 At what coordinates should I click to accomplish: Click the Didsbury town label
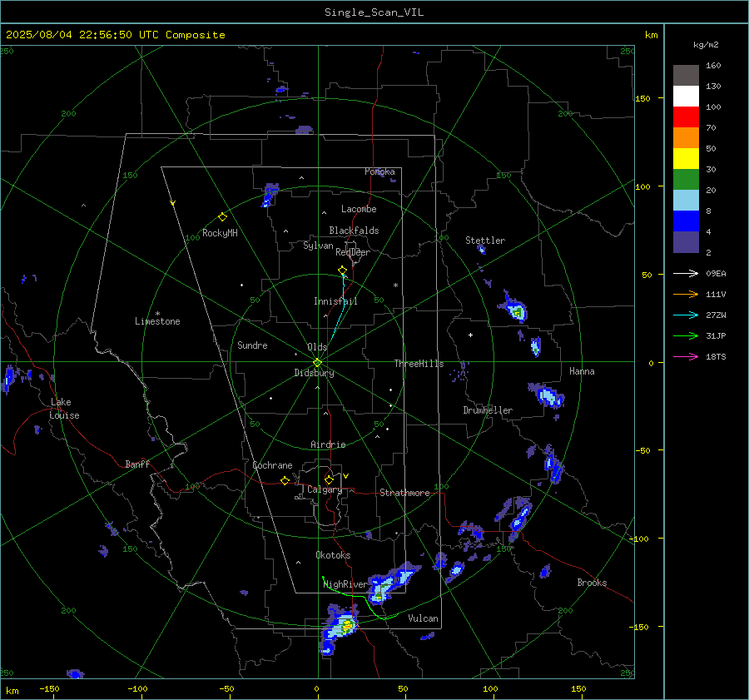[x=314, y=373]
